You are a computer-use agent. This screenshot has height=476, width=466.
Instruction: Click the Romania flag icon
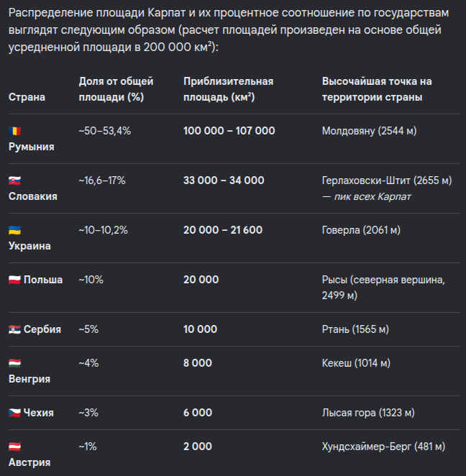tap(14, 131)
